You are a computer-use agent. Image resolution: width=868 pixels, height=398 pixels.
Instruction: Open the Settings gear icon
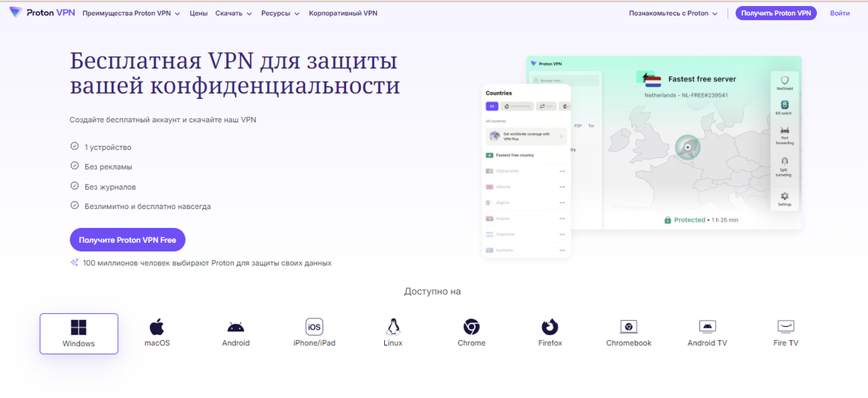[x=784, y=196]
